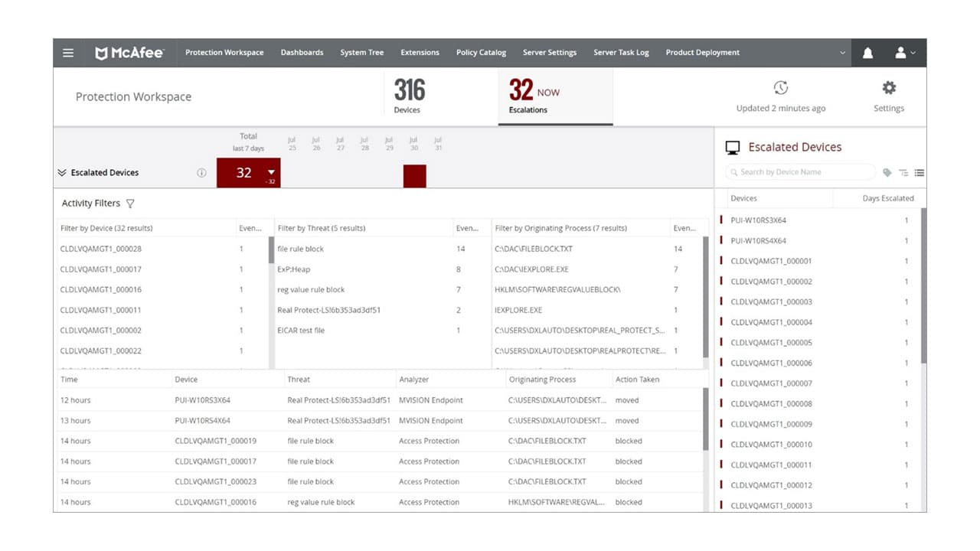Click the tag icon in Escalated Devices panel
980x551 pixels.
click(x=887, y=172)
